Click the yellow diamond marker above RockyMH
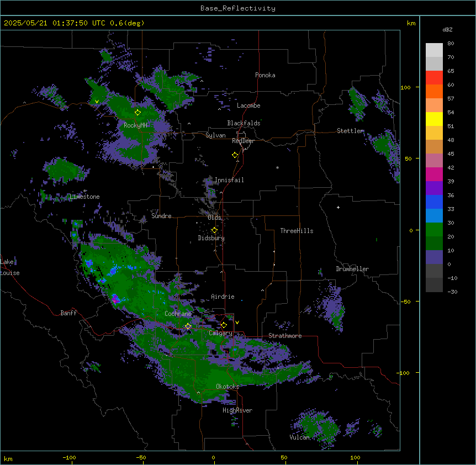Viewport: 476px width, 465px height. click(137, 112)
